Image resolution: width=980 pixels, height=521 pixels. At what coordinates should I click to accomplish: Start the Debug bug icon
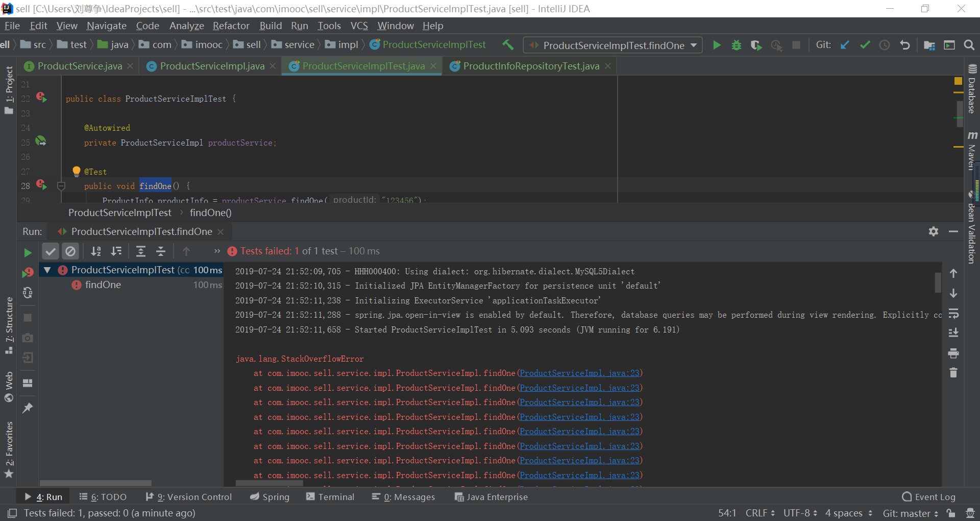tap(736, 45)
